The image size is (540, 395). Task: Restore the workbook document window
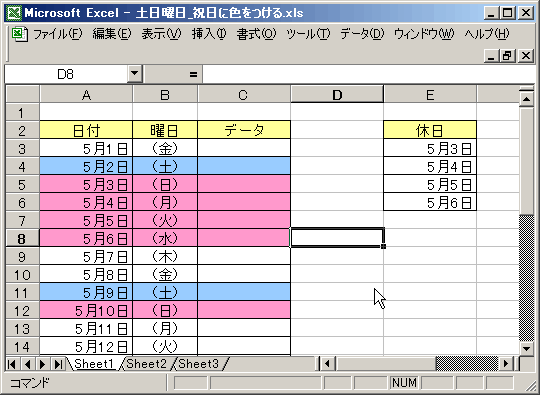coord(508,55)
